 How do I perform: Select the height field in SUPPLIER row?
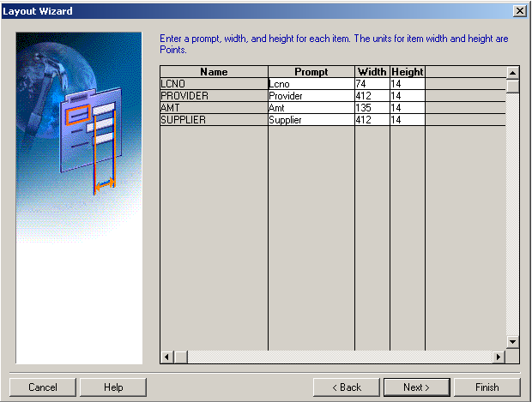[x=408, y=120]
